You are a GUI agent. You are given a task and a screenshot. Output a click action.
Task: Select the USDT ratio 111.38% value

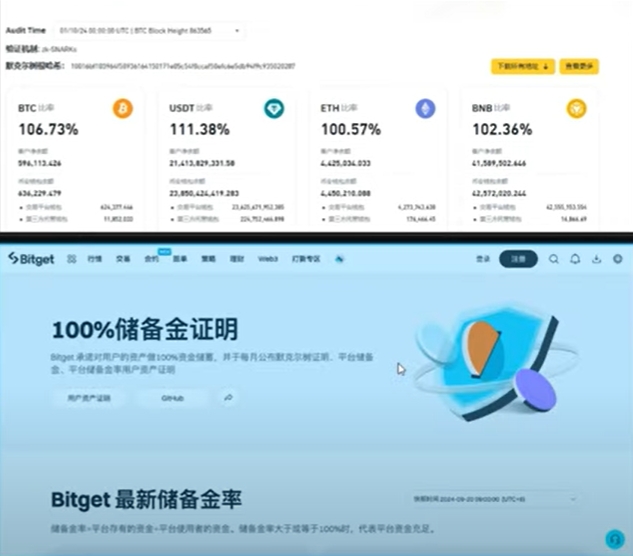(199, 130)
